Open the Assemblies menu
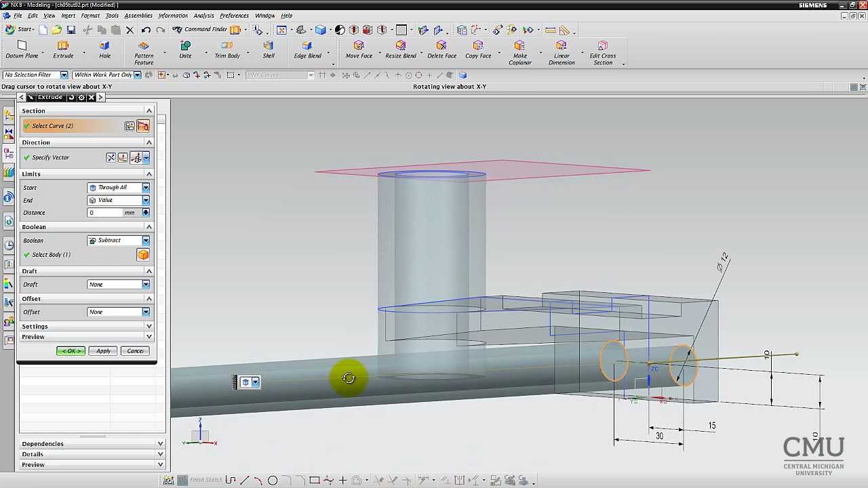 point(138,16)
